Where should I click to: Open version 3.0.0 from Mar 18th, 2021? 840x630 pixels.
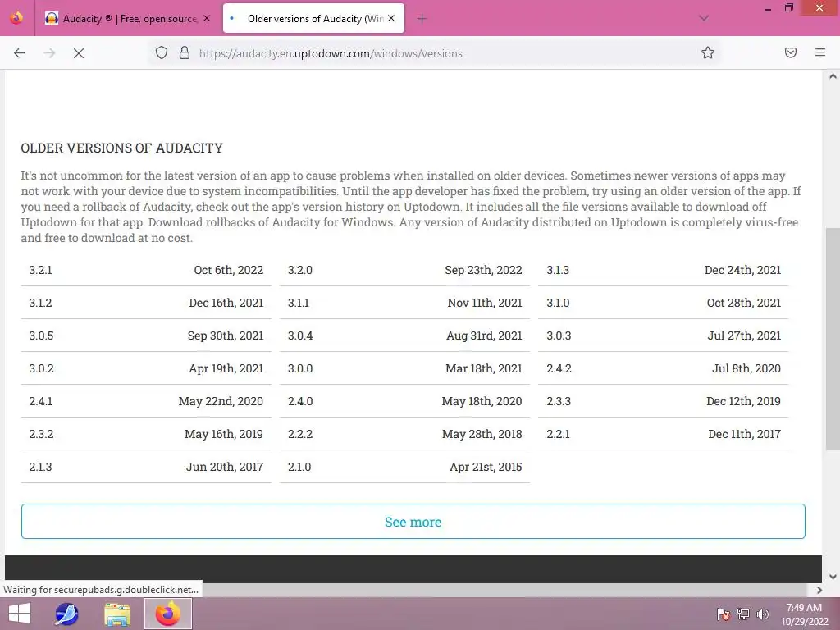pyautogui.click(x=405, y=368)
